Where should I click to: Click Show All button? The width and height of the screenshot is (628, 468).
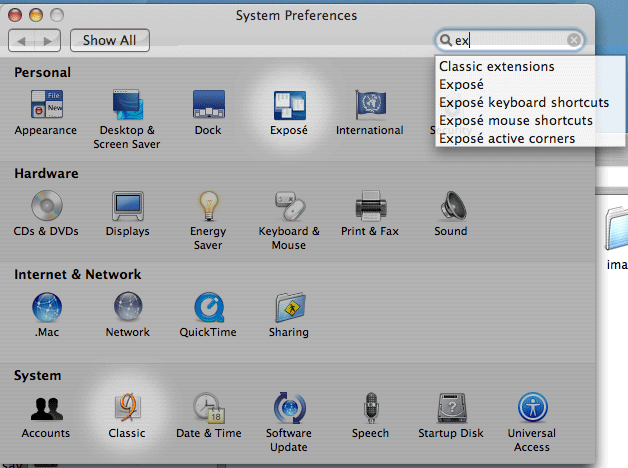110,40
